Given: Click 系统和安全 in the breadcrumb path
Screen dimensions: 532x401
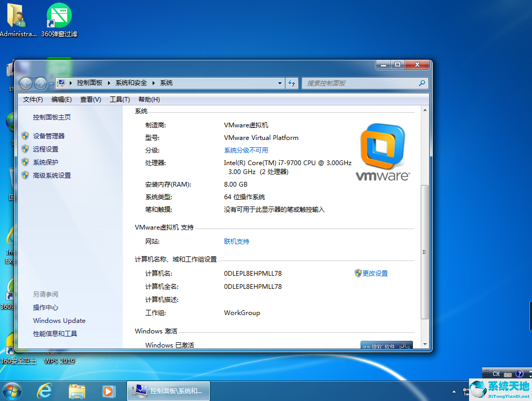Looking at the screenshot, I should (131, 83).
